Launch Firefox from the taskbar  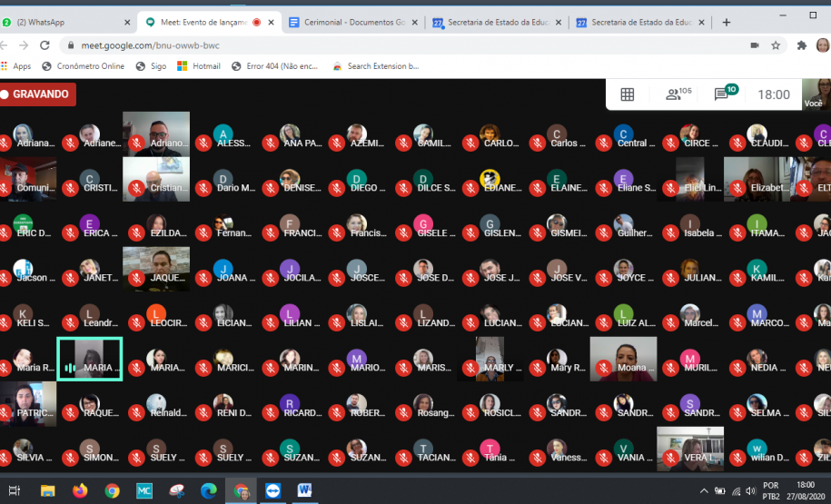coord(80,490)
